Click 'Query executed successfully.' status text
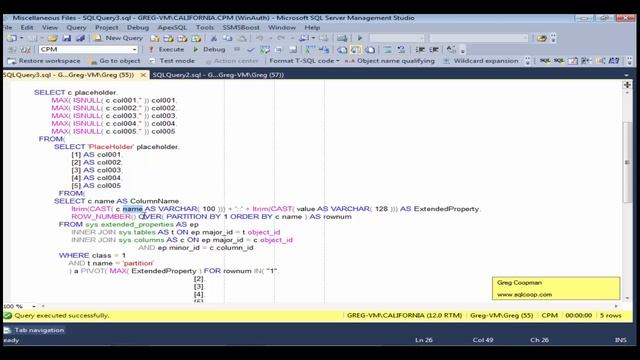Image resolution: width=640 pixels, height=360 pixels. pos(62,316)
